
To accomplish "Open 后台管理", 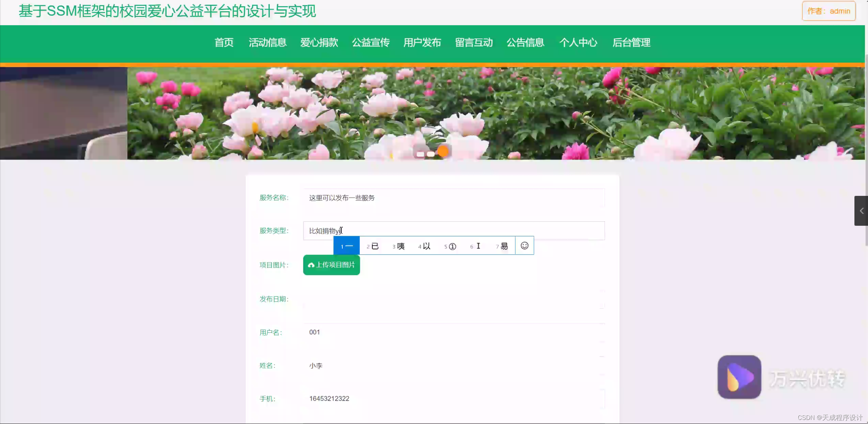I will (x=632, y=43).
